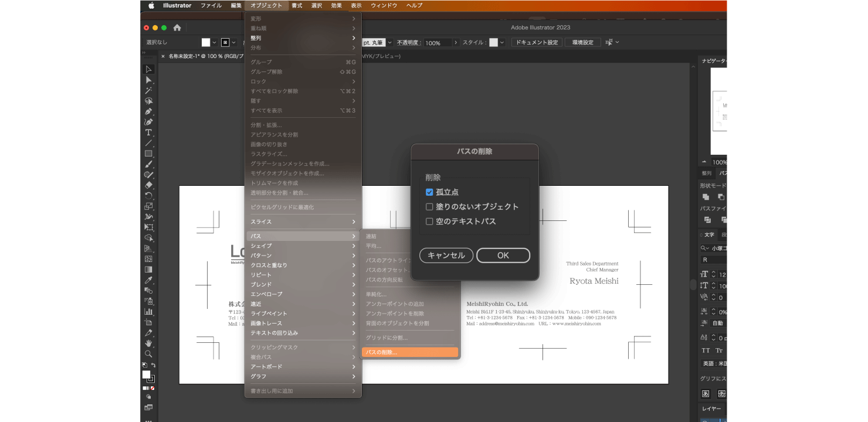Expand the パターン submenu
Viewport: 868px width, 422px height.
[303, 256]
